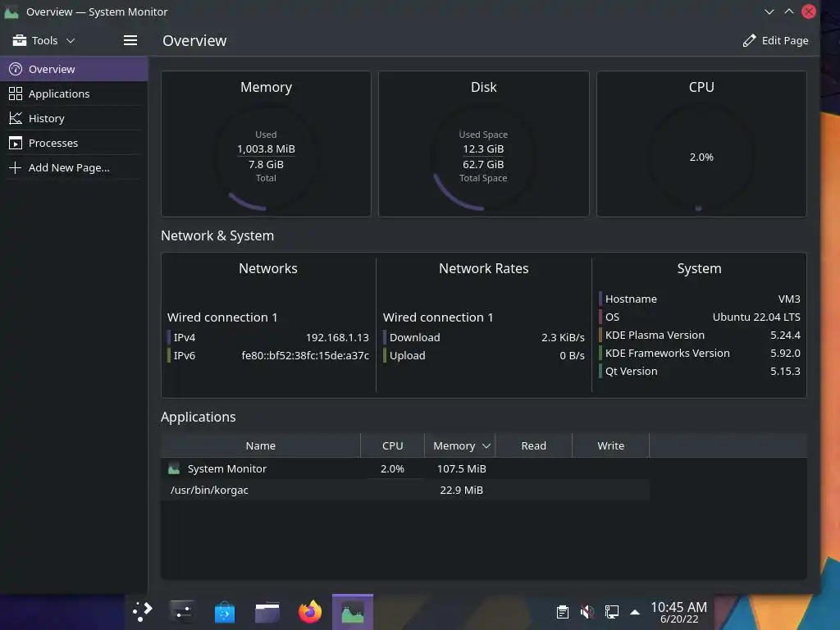Click Qt Version 5.15.3
Image resolution: width=840 pixels, height=630 pixels.
(x=785, y=372)
